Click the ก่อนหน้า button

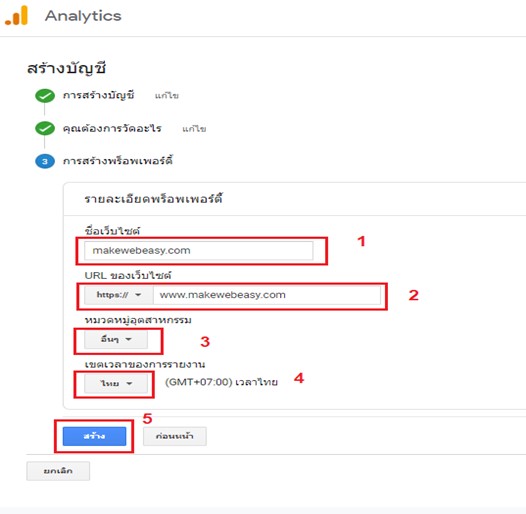[x=175, y=436]
